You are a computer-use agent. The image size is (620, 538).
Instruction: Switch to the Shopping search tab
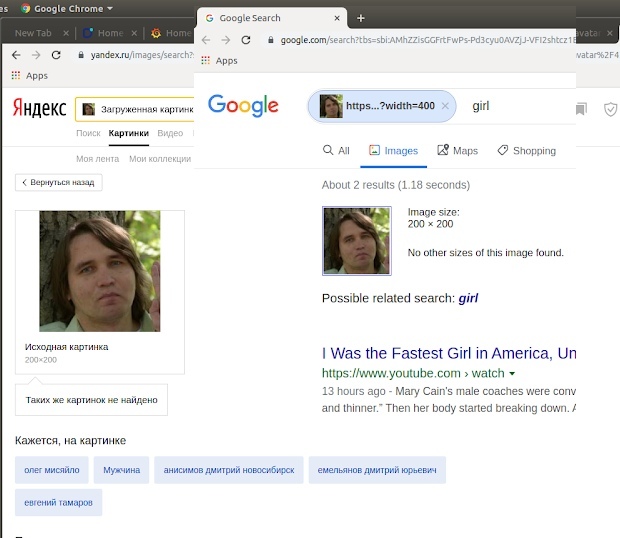pyautogui.click(x=525, y=151)
